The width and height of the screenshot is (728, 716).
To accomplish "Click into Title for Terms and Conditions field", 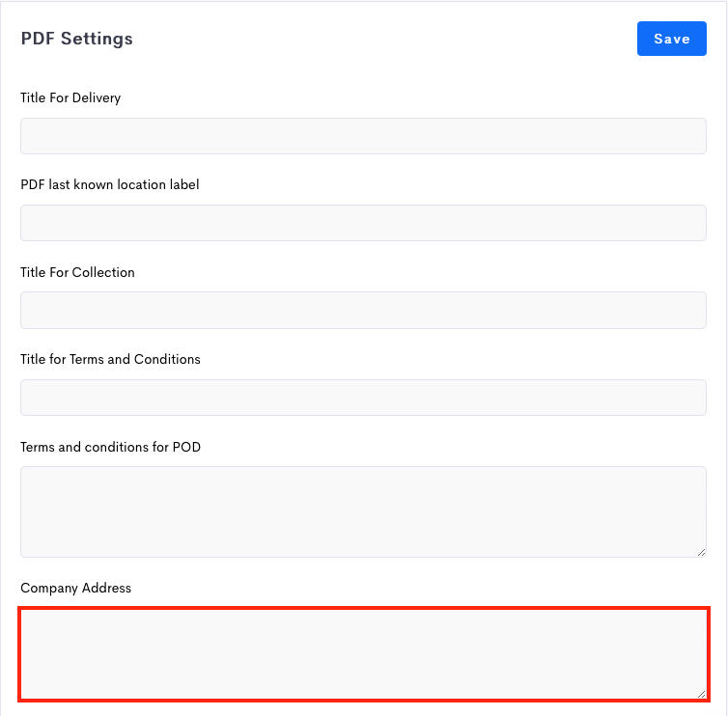I will click(364, 398).
